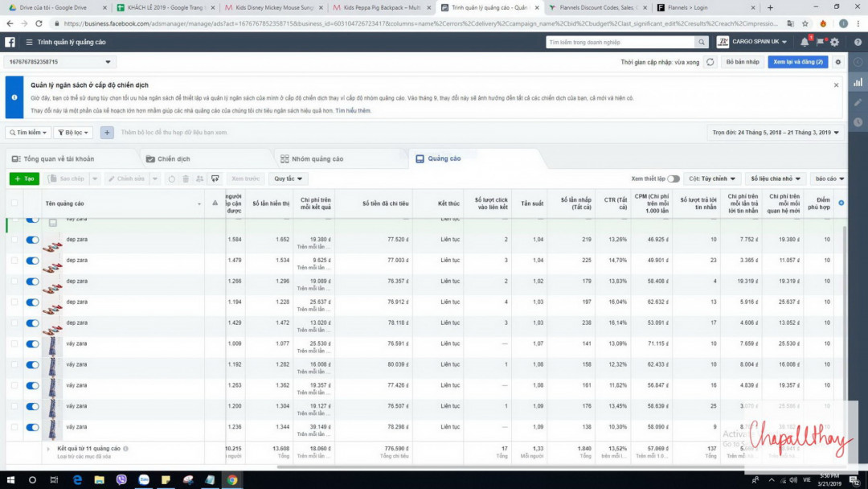Click the people audience icon in toolbar
The image size is (868, 489).
[200, 179]
